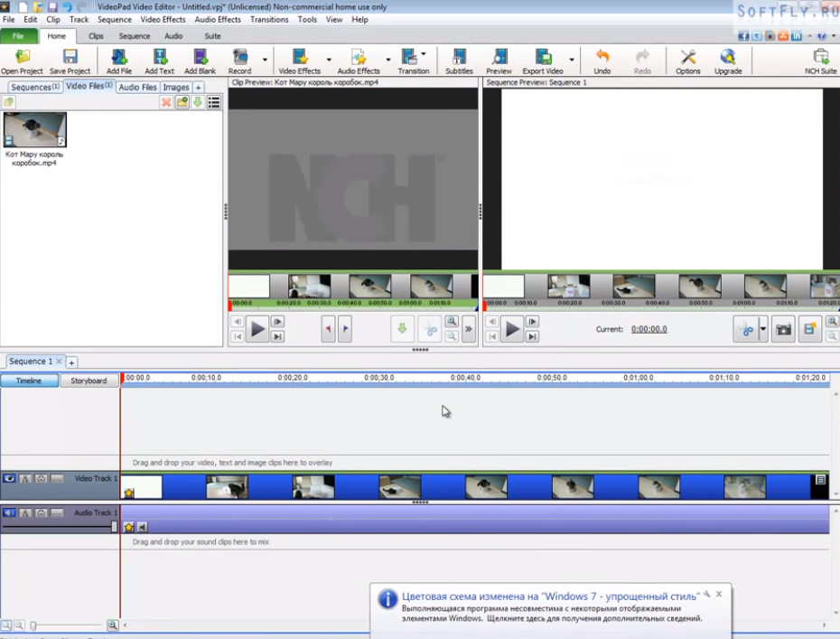The height and width of the screenshot is (639, 840).
Task: Zoom in on the clip preview timeline
Action: tap(452, 322)
